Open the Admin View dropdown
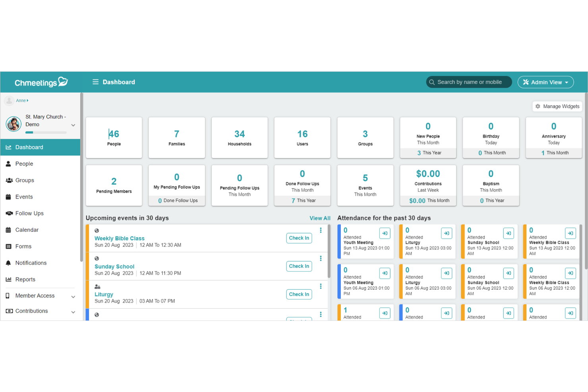588x392 pixels. pos(545,82)
